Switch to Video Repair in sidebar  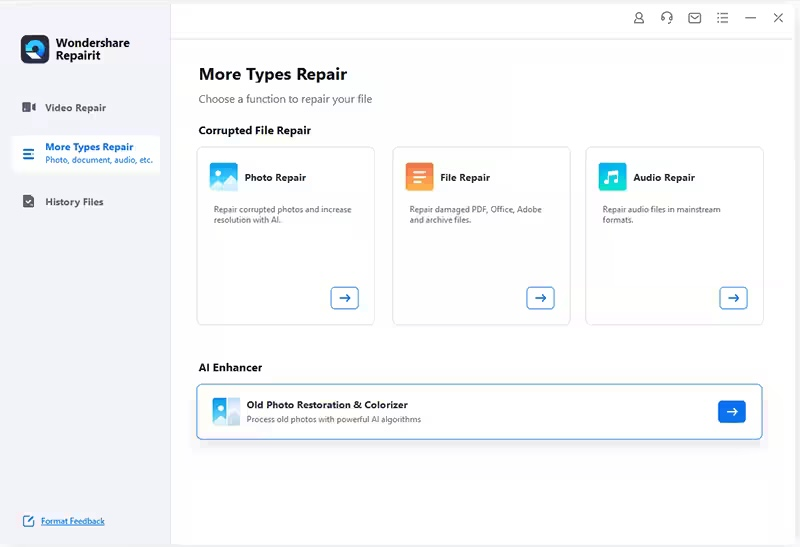(x=75, y=108)
